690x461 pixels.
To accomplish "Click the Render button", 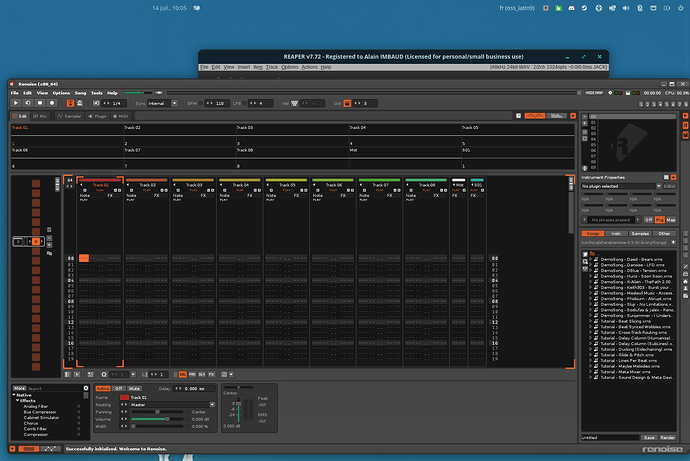I will pos(667,437).
